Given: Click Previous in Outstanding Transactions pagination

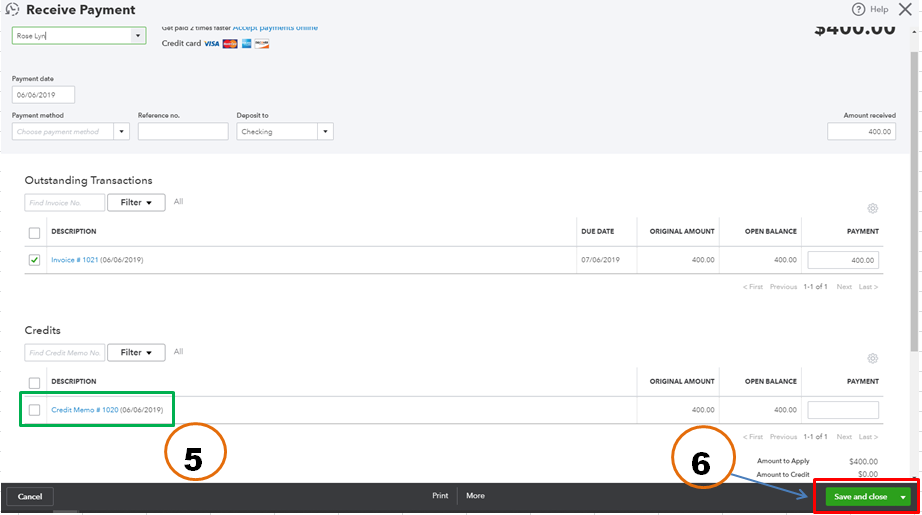Looking at the screenshot, I should pos(783,287).
